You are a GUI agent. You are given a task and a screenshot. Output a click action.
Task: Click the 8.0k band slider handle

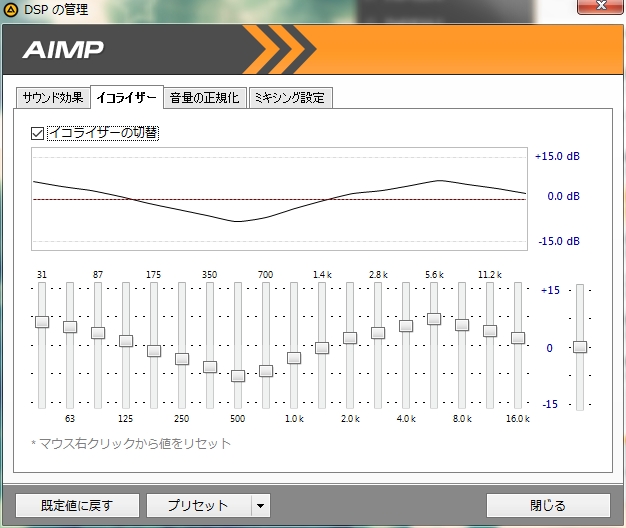[x=462, y=325]
